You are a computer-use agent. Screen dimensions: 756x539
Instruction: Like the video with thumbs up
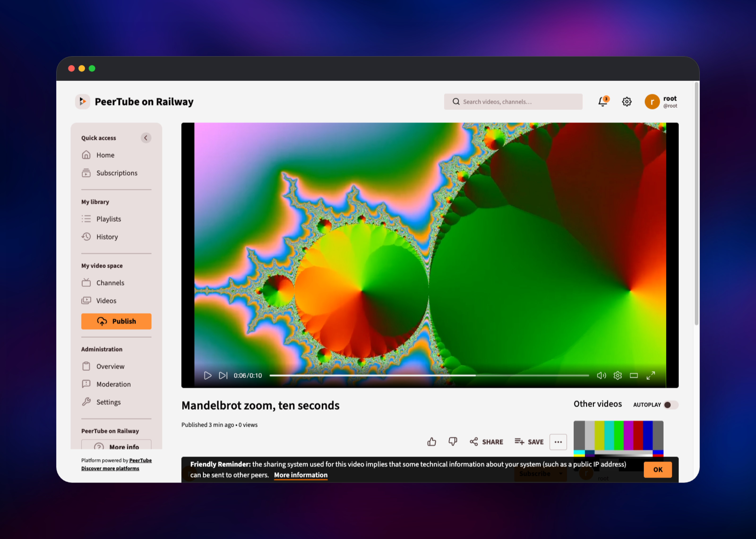pyautogui.click(x=432, y=442)
